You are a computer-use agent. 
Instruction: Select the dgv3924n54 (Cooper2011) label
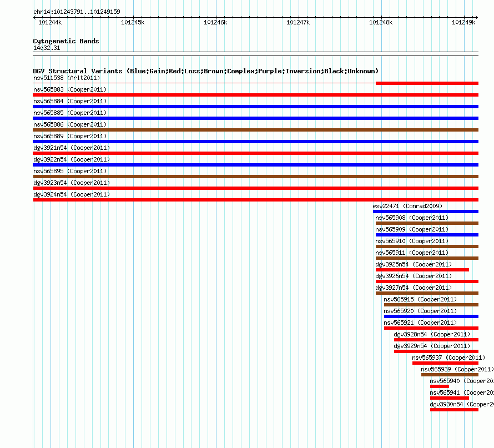point(72,194)
